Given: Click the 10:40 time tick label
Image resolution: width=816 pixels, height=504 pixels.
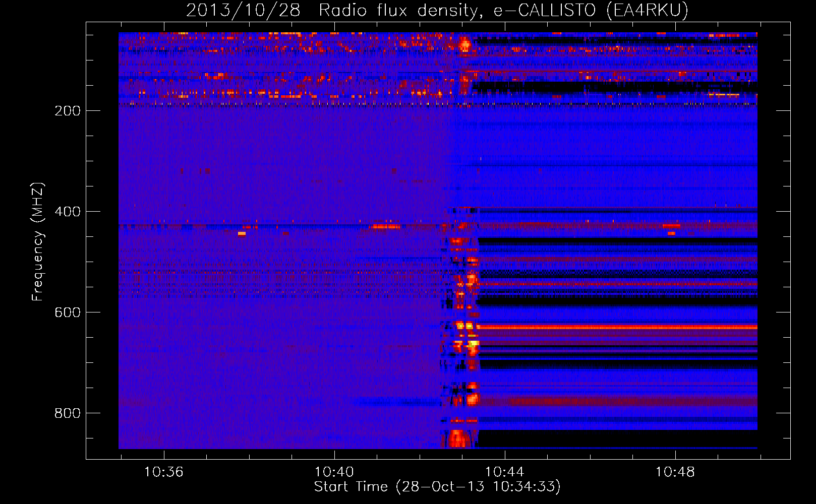Looking at the screenshot, I should point(334,472).
